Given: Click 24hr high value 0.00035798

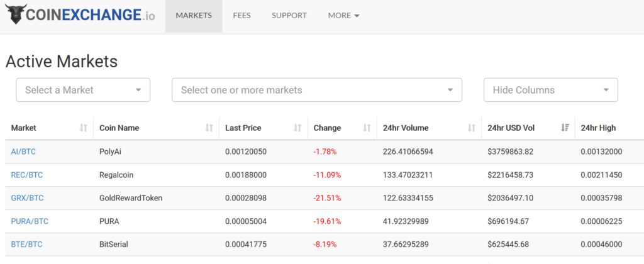Looking at the screenshot, I should point(601,198).
